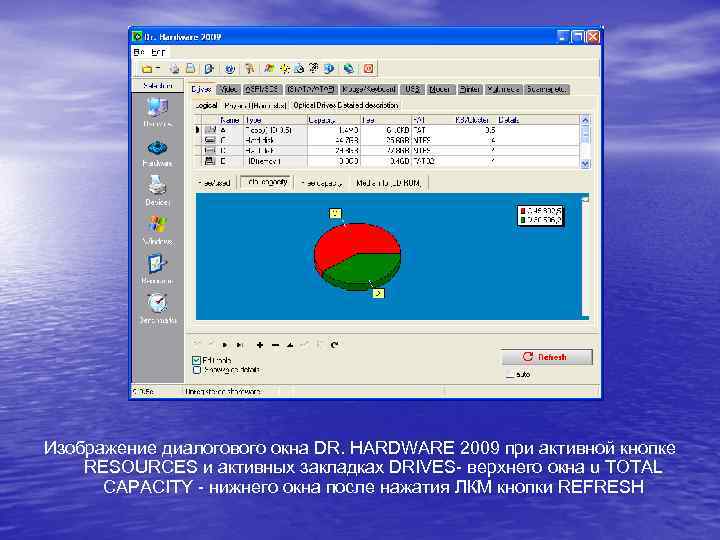Image resolution: width=720 pixels, height=540 pixels.
Task: Click the blue round help toolbar icon
Action: pyautogui.click(x=230, y=69)
